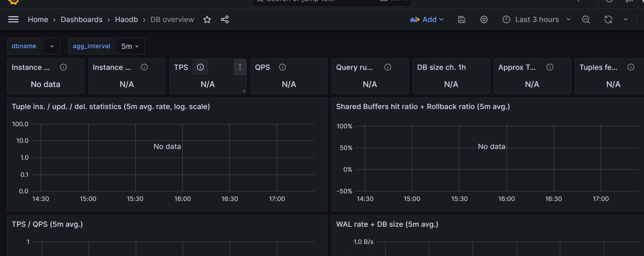Screen dimensions: 644x256
Task: Mark dashboard as favorite with star icon
Action: coord(207,20)
